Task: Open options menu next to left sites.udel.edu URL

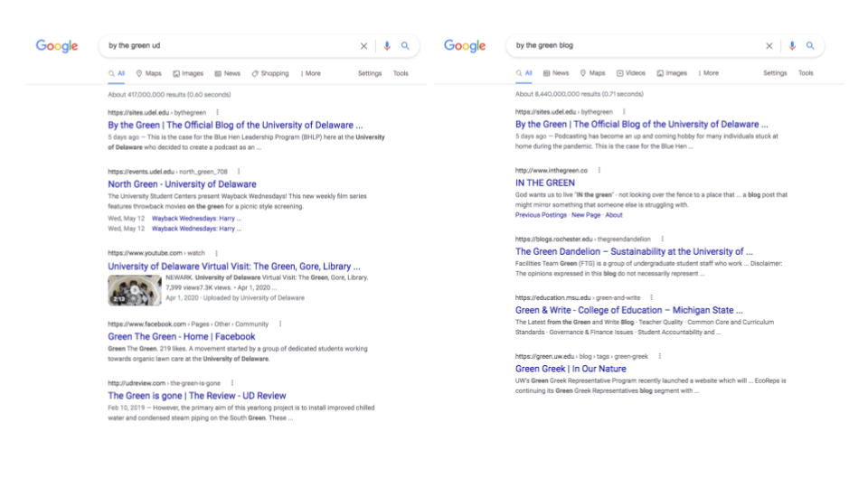Action: pos(218,112)
